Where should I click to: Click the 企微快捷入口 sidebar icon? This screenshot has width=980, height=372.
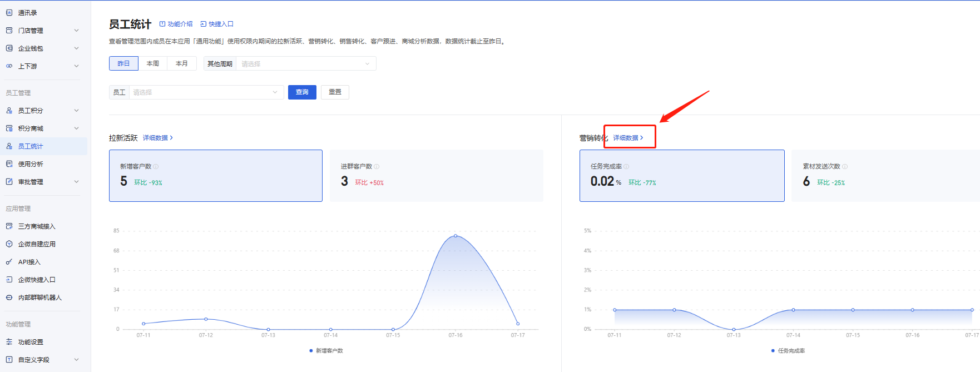(9, 280)
